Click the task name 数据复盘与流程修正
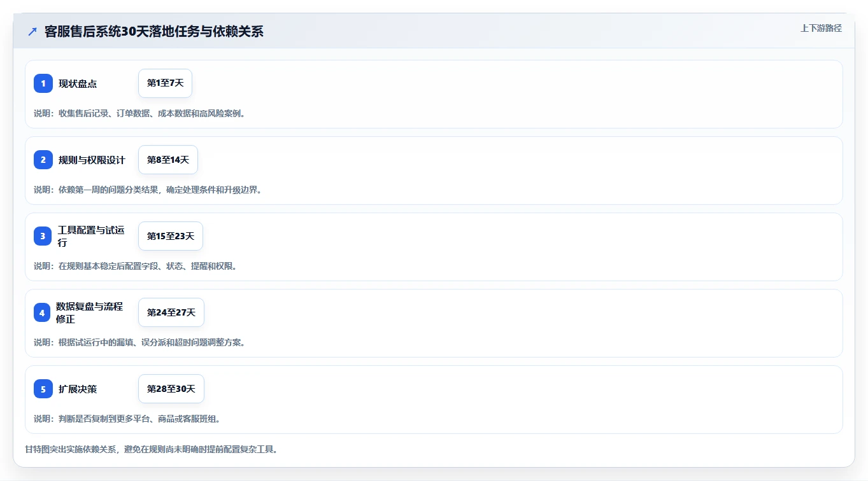 (x=89, y=312)
